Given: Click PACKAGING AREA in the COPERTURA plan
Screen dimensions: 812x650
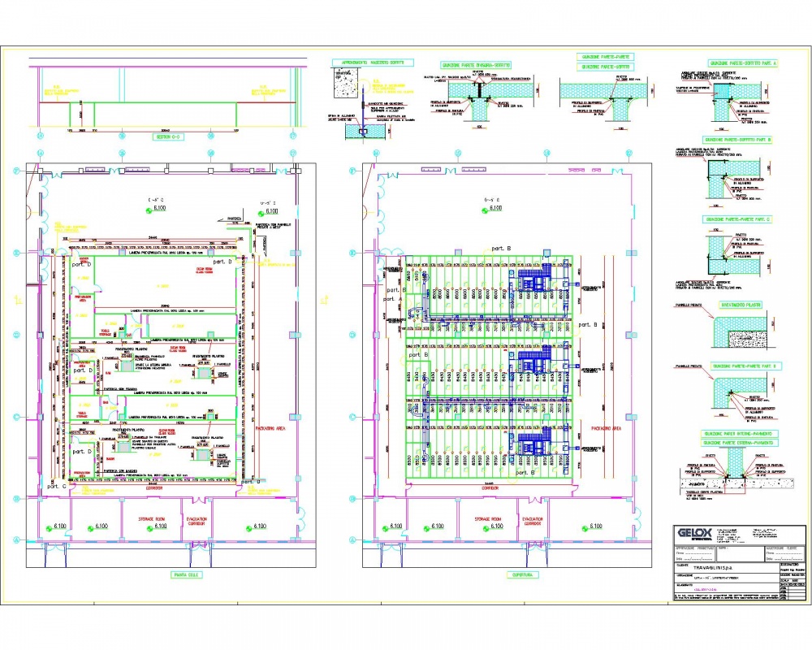Looking at the screenshot, I should (607, 429).
